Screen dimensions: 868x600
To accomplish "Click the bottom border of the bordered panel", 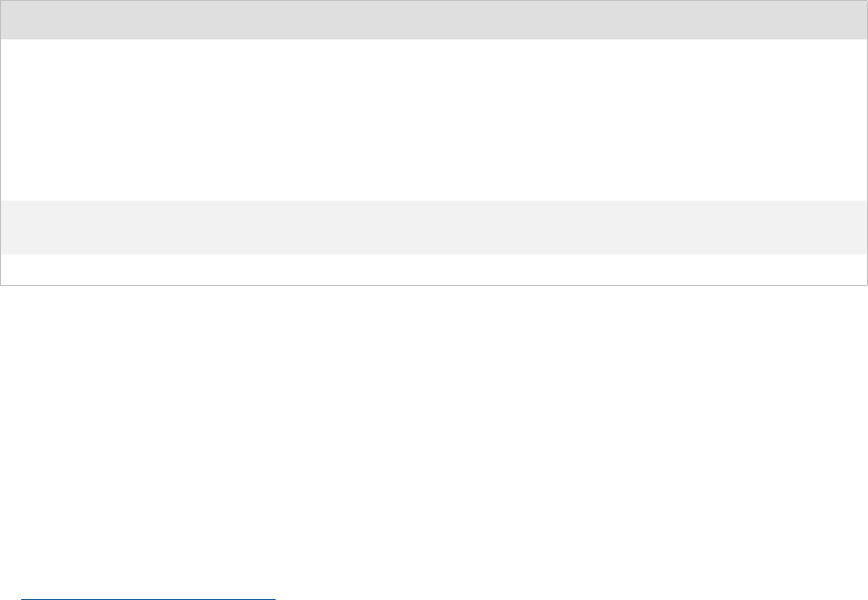I will tap(434, 285).
